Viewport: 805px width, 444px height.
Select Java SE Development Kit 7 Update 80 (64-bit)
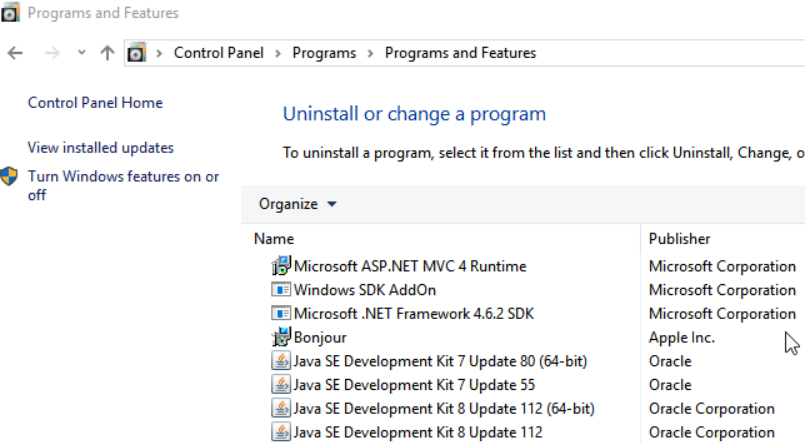point(440,361)
